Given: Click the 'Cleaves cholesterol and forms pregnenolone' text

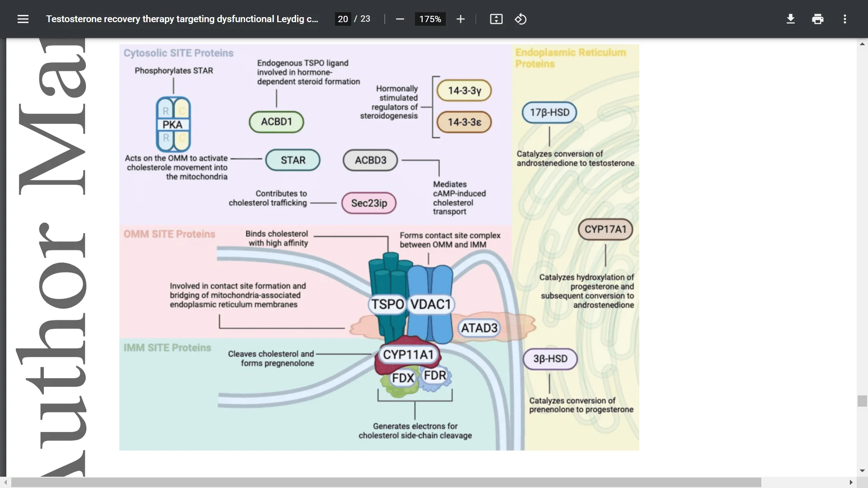Looking at the screenshot, I should [270, 358].
